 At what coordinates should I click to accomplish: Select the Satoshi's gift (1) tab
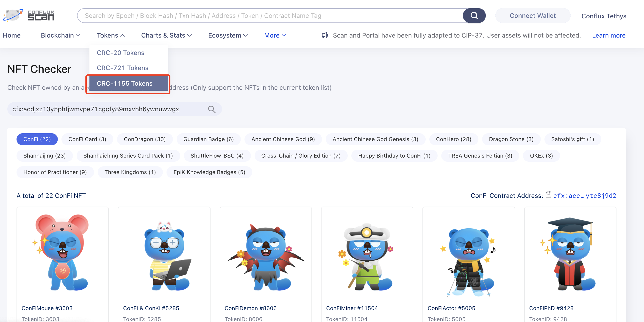tap(572, 139)
